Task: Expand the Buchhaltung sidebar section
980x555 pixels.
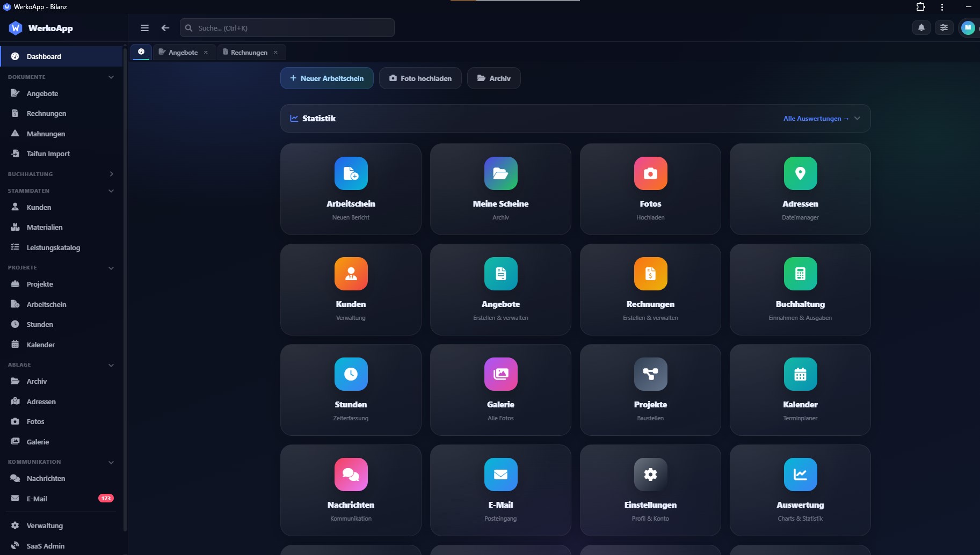Action: coord(111,174)
